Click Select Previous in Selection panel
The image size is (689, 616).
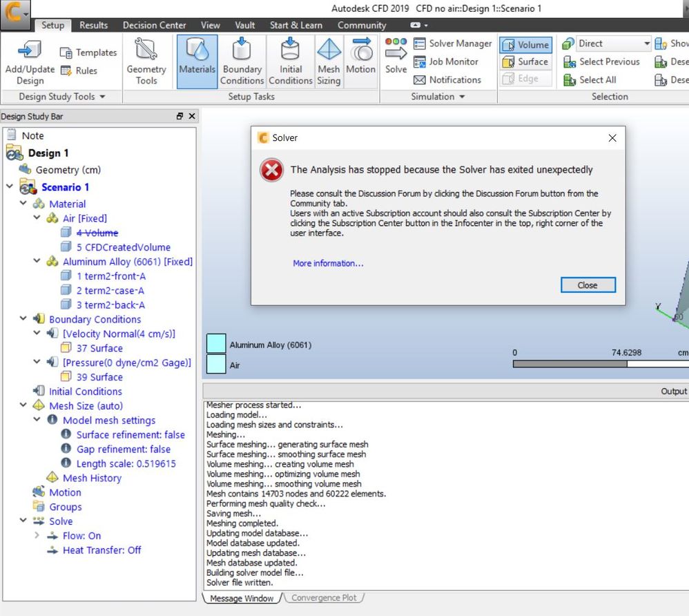point(601,61)
